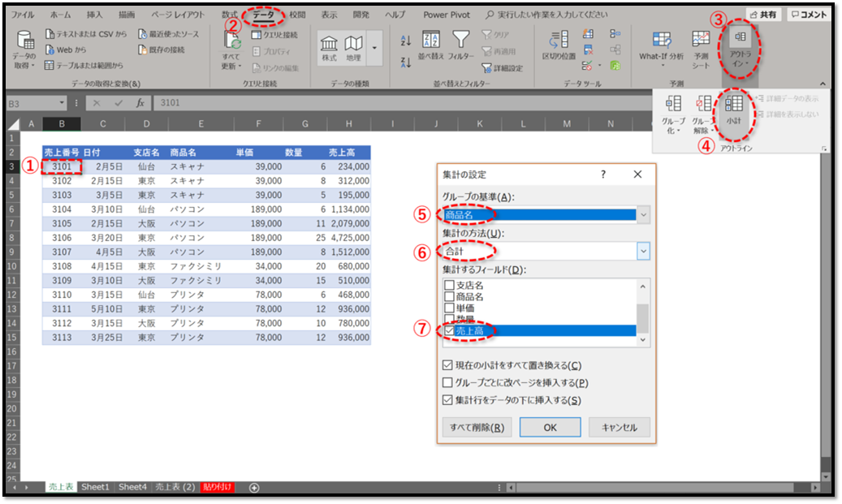Switch to the ホーム tab

63,15
